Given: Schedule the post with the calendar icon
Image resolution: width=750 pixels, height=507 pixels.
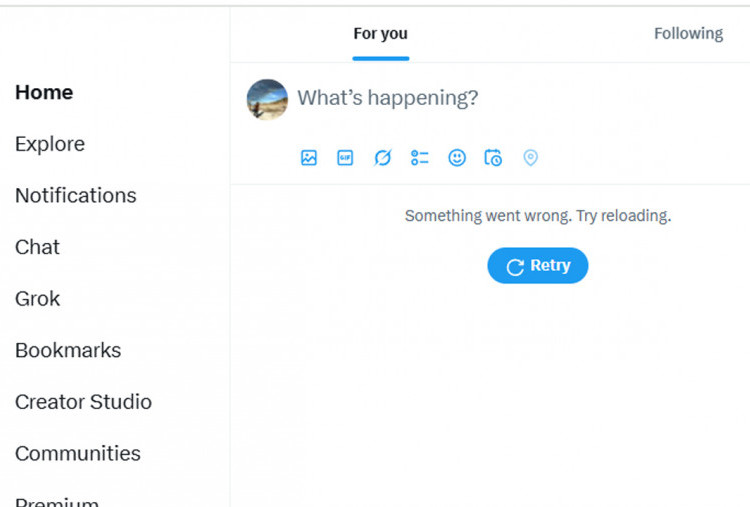Looking at the screenshot, I should pos(493,158).
